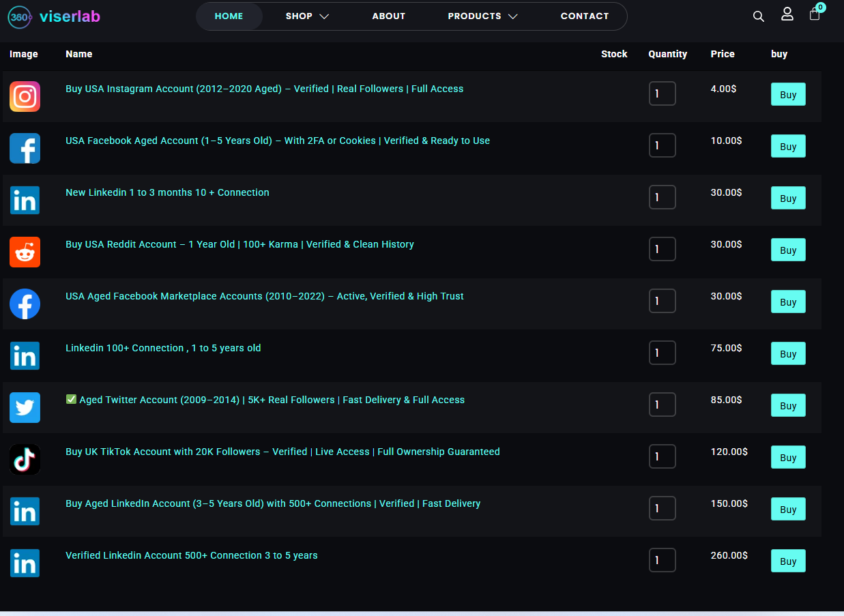Click LinkedIn icon for Aged LinkedIn 150.00$ row
844x616 pixels.
click(25, 511)
